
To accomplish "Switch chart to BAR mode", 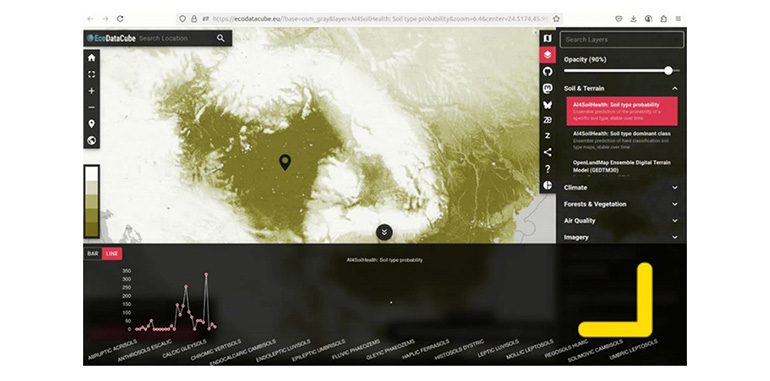I will pyautogui.click(x=93, y=254).
